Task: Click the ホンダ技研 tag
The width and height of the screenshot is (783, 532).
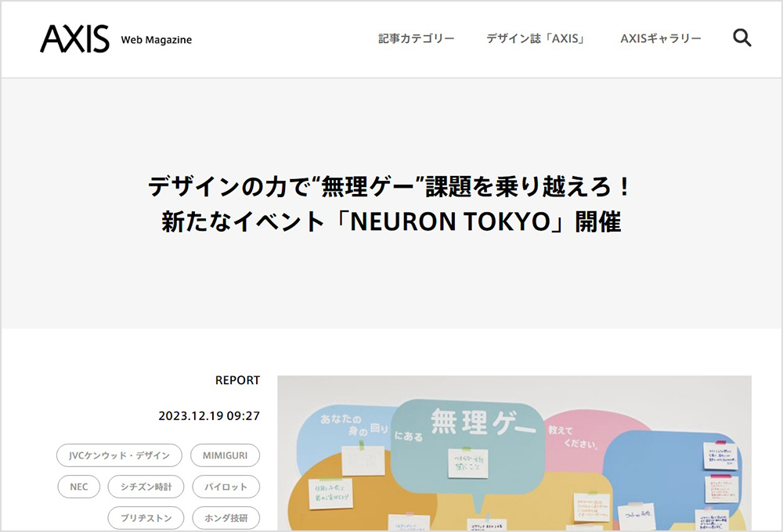Action: [226, 518]
